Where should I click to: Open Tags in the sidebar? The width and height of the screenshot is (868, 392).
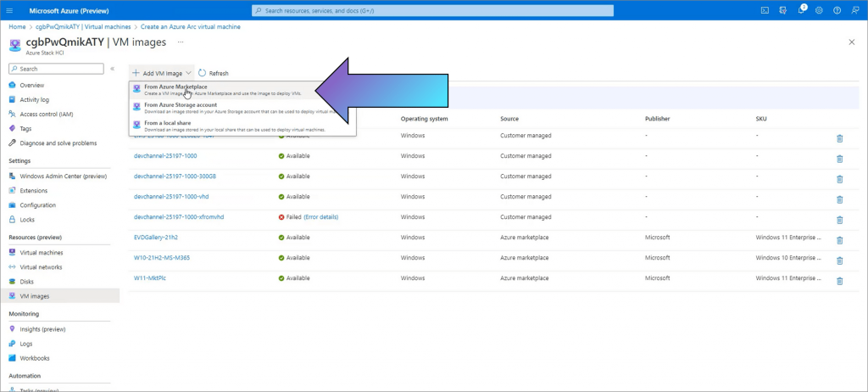pos(25,129)
